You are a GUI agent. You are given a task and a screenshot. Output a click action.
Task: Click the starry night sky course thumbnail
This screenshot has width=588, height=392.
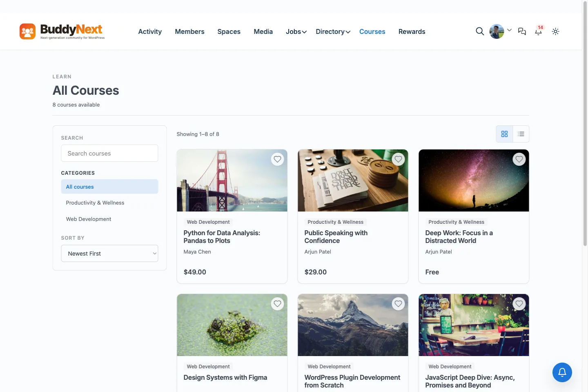(x=474, y=180)
